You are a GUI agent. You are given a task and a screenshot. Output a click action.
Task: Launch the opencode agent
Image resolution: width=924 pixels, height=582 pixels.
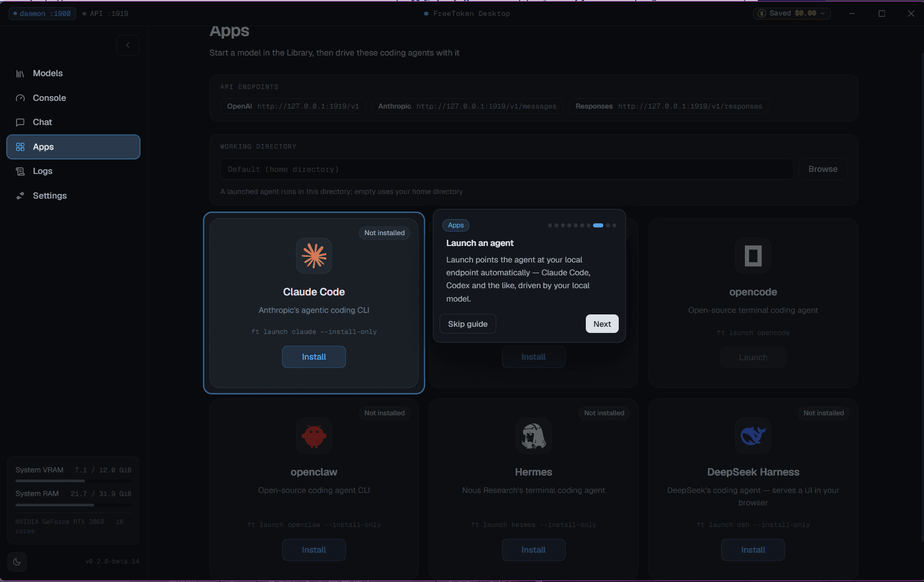[x=753, y=358]
